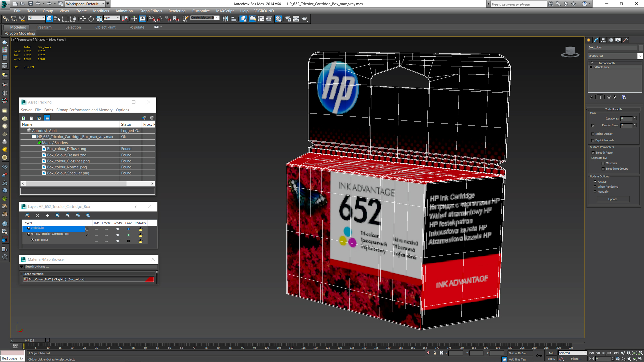Toggle Render Iters checkbox
The image size is (644, 362).
593,126
